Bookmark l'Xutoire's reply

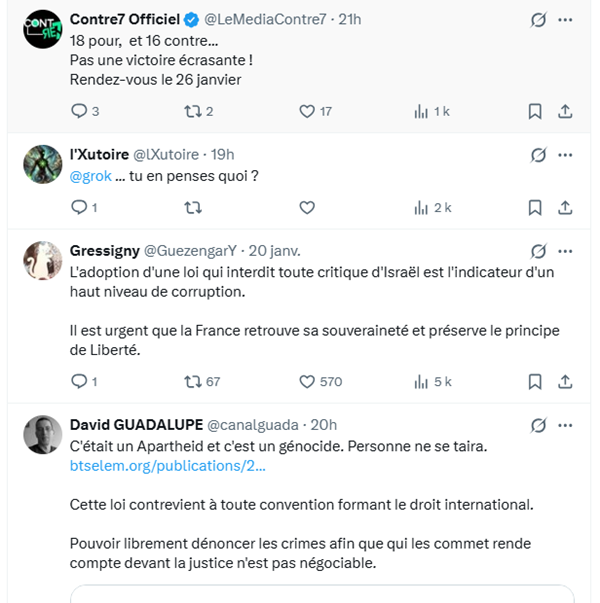click(535, 207)
